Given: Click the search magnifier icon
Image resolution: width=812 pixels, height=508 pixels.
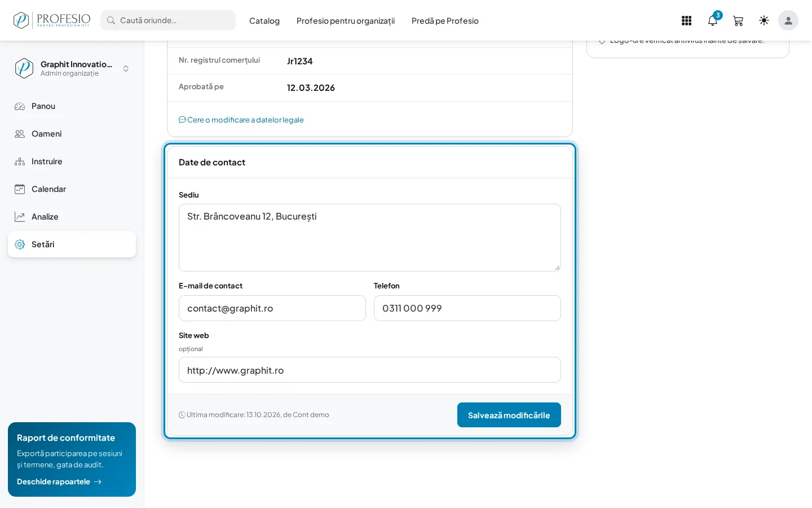Looking at the screenshot, I should point(111,20).
